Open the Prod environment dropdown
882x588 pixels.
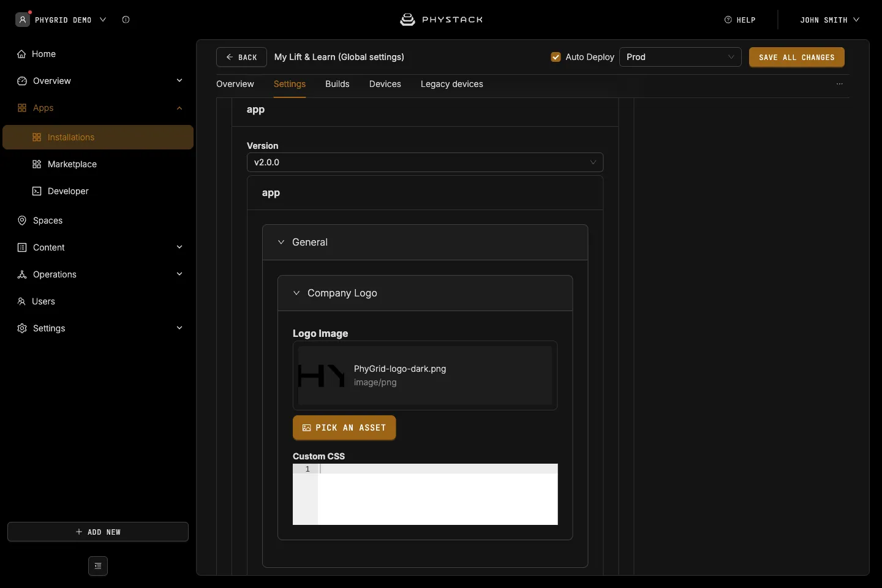(x=680, y=57)
